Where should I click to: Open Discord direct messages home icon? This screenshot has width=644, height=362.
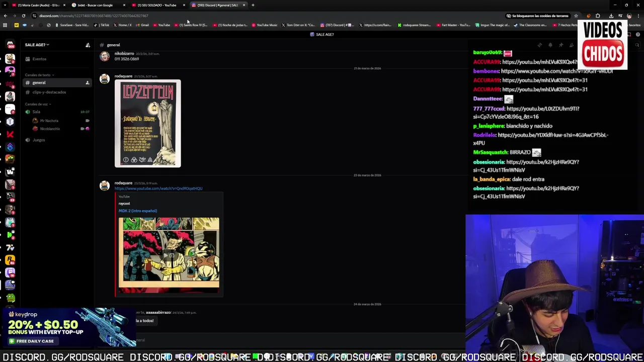(10, 45)
